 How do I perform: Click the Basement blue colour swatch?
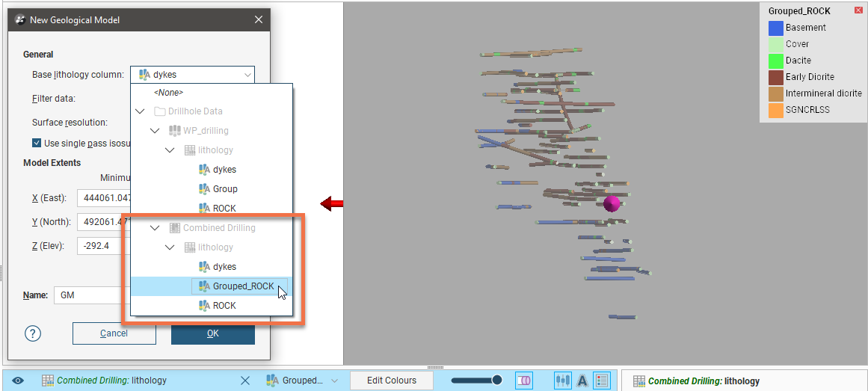tap(775, 28)
